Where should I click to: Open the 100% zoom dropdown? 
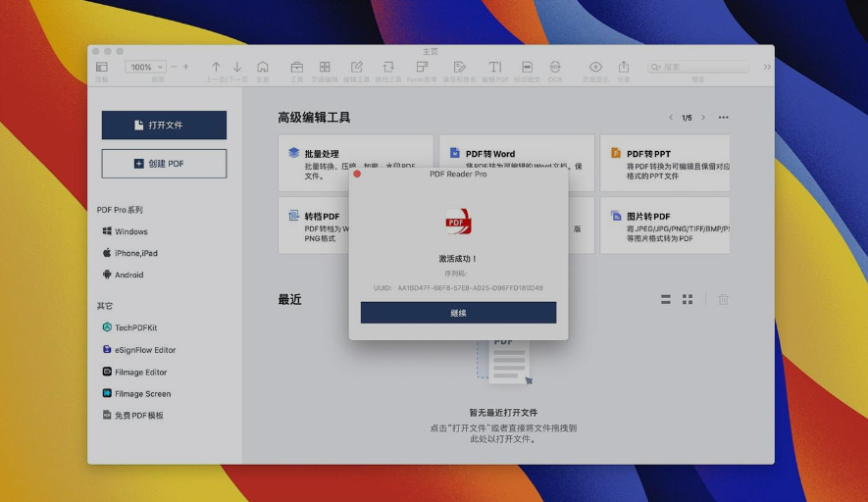145,67
